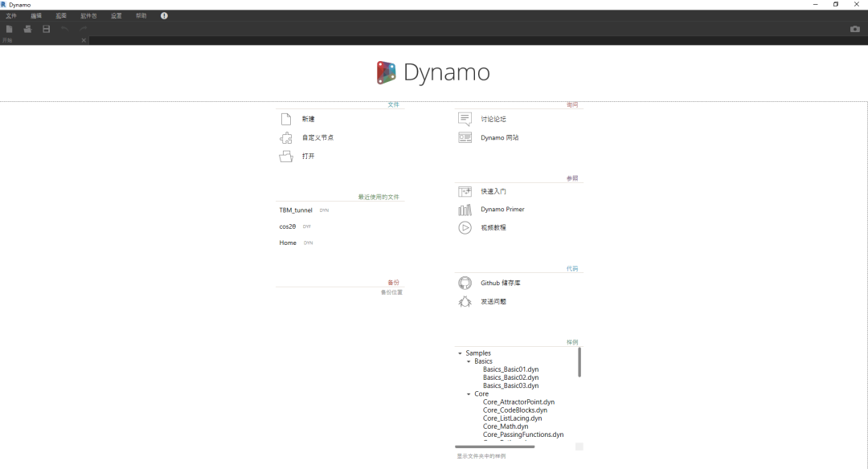Image resolution: width=868 pixels, height=469 pixels.
Task: Click the samples list horizontal scrollbar
Action: [495, 447]
